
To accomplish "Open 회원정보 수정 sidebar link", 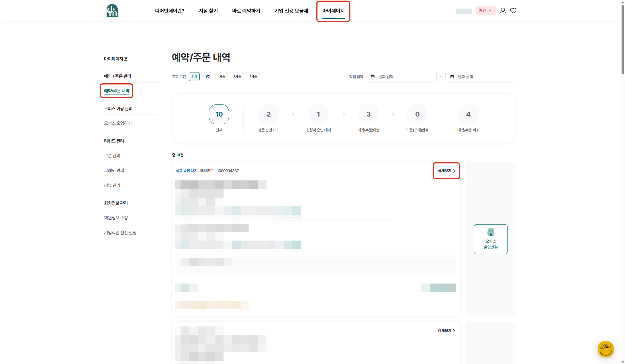I will pyautogui.click(x=116, y=218).
